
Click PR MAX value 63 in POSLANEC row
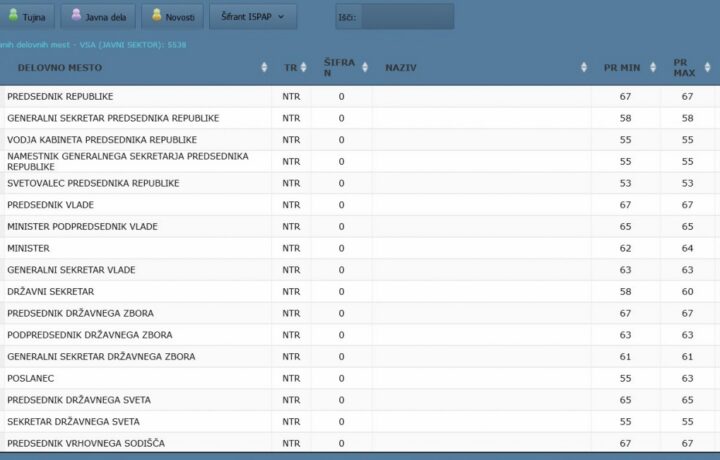[687, 378]
